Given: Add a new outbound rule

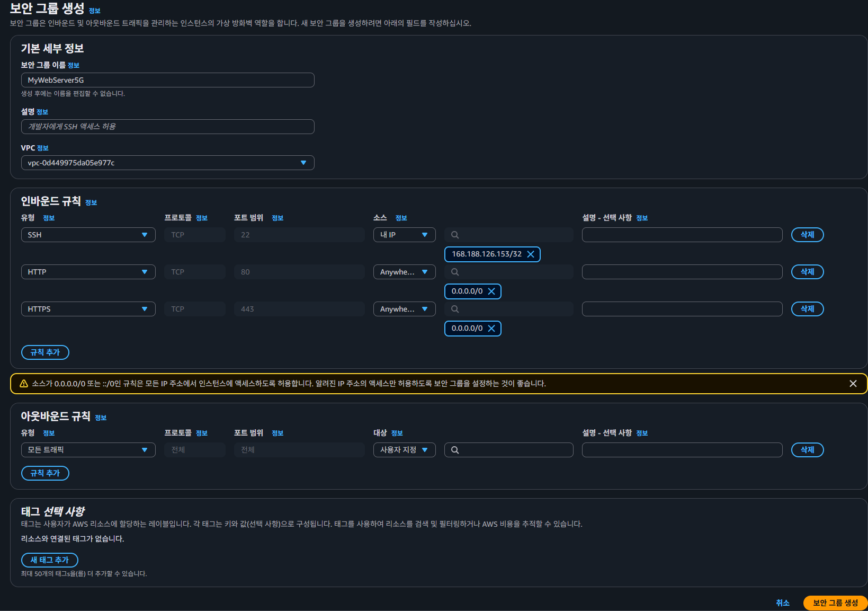Looking at the screenshot, I should (45, 473).
